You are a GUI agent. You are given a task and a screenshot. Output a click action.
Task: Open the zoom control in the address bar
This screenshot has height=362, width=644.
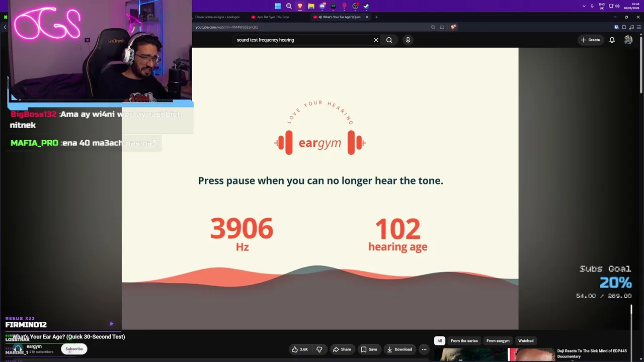click(x=433, y=27)
